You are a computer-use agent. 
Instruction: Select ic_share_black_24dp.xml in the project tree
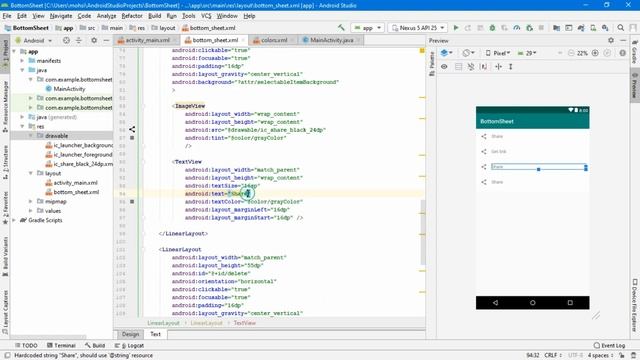point(79,164)
